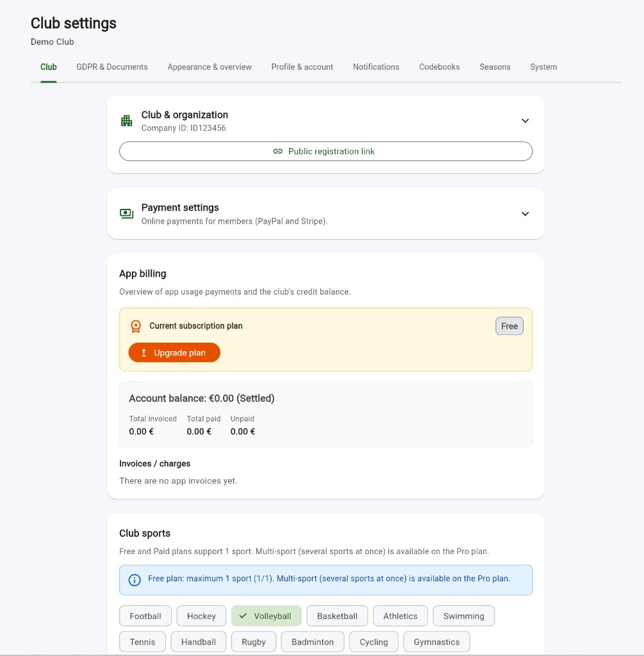This screenshot has height=656, width=644.
Task: Switch to the Codebooks tab
Action: [440, 67]
